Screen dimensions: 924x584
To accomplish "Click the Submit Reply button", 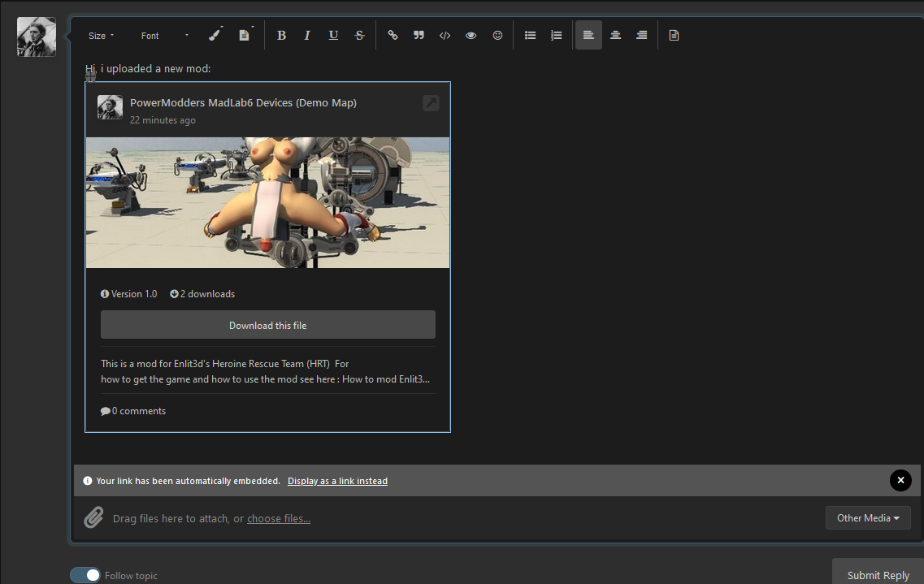I will click(x=878, y=575).
